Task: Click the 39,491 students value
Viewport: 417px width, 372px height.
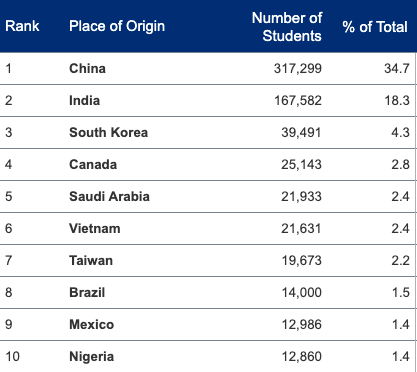Action: tap(301, 132)
